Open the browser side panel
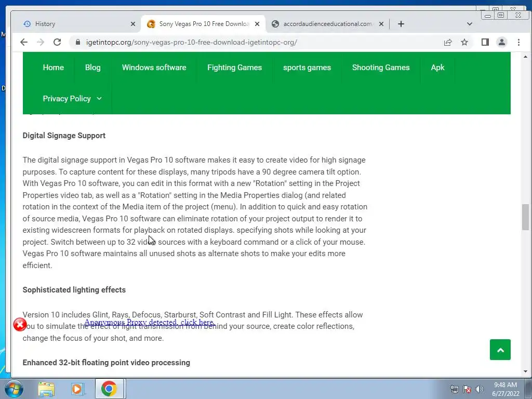Viewport: 532px width, 399px height. [x=485, y=42]
